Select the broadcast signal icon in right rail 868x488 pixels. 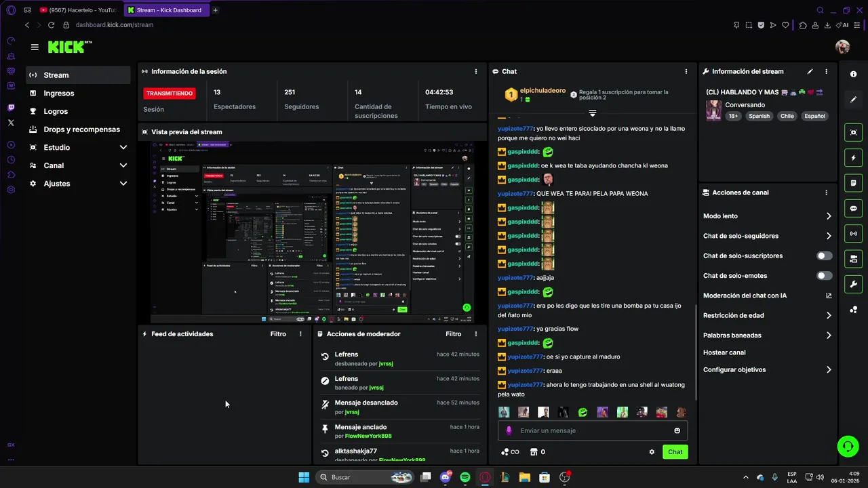click(x=853, y=234)
